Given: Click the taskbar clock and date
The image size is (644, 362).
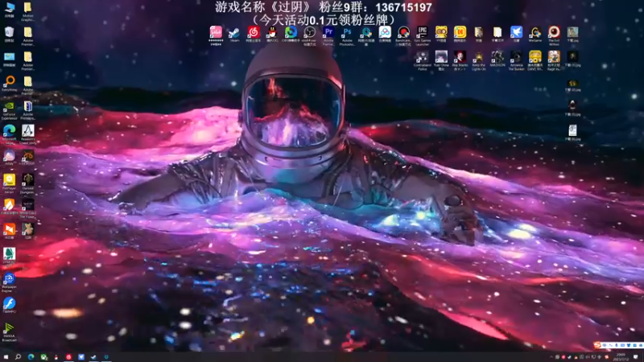Looking at the screenshot, I should click(x=621, y=357).
